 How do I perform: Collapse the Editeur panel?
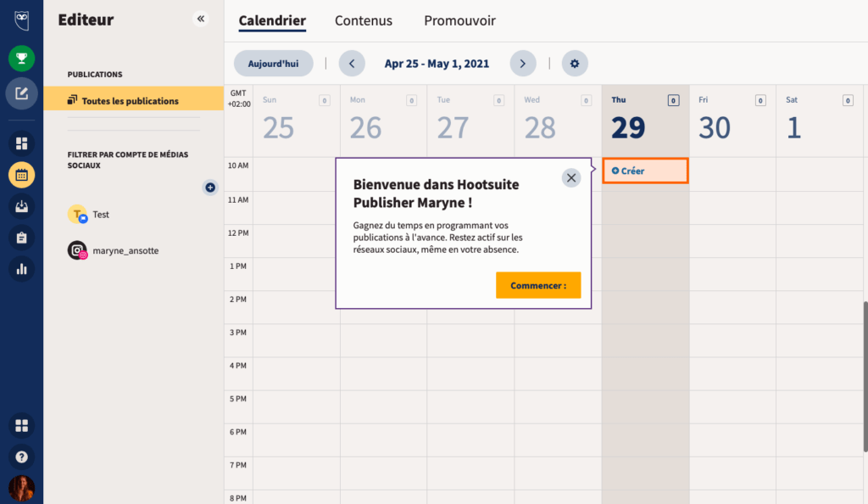(x=201, y=18)
